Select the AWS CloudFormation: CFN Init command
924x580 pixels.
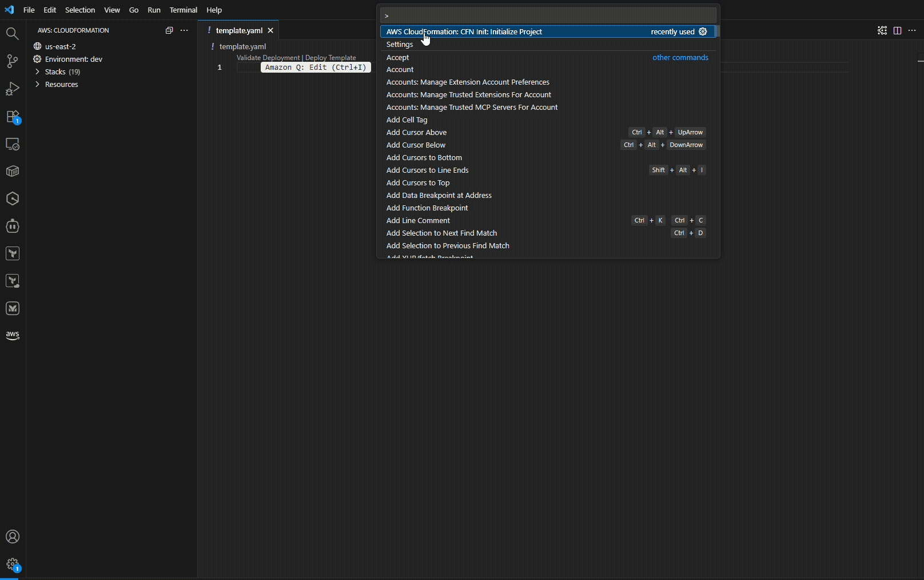point(464,32)
